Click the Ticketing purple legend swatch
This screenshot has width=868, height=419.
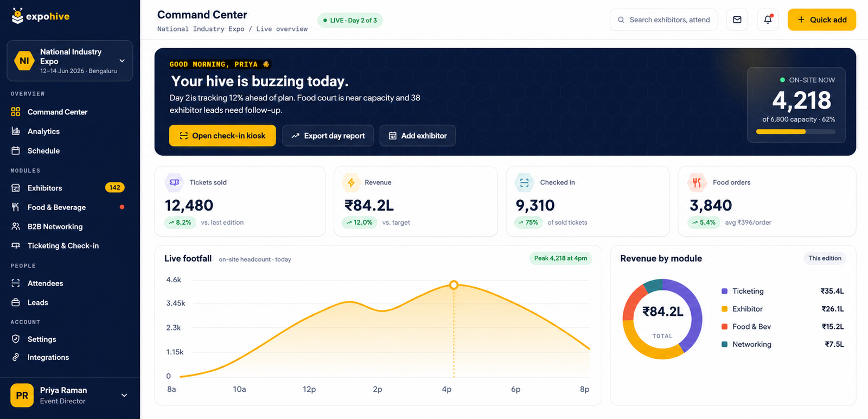coord(724,291)
